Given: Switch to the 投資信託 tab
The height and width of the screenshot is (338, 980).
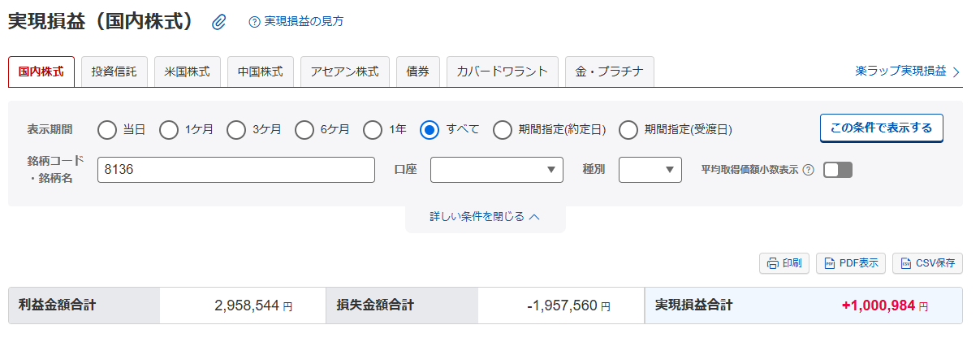Looking at the screenshot, I should click(x=114, y=71).
